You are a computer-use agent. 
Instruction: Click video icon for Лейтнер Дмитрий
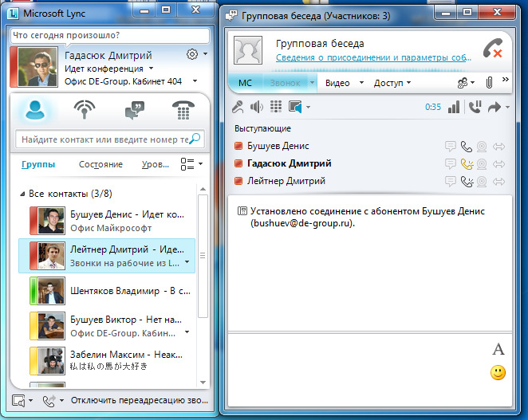(482, 182)
